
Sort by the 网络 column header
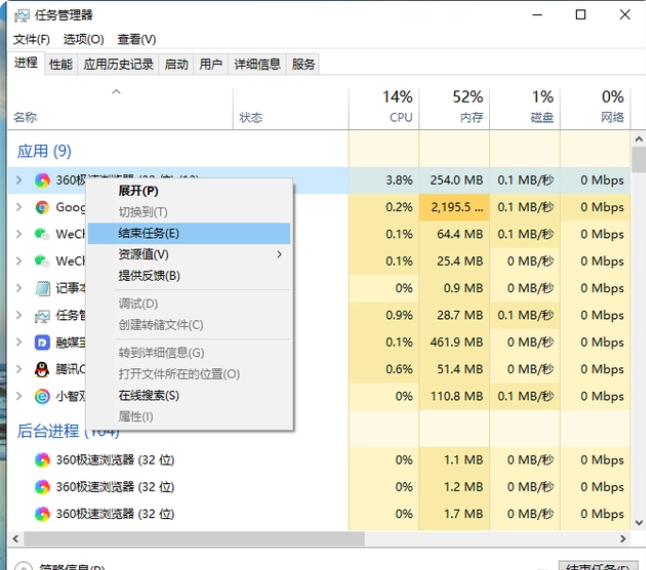(595, 108)
